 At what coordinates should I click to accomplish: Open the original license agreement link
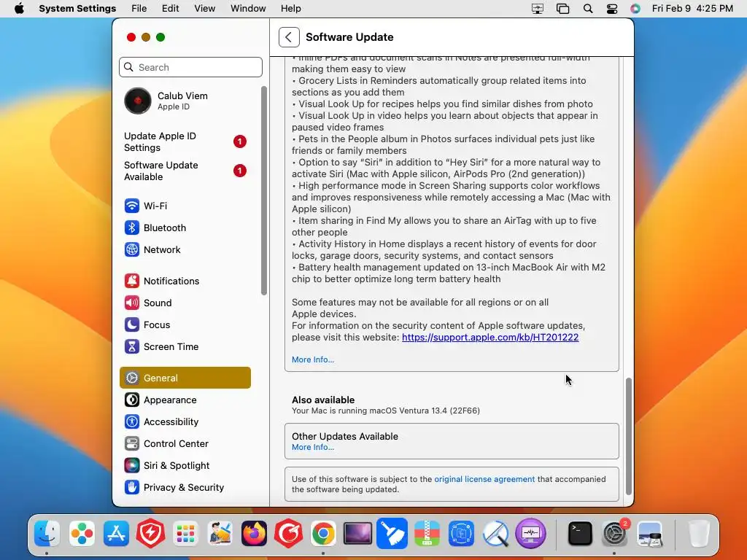(484, 479)
